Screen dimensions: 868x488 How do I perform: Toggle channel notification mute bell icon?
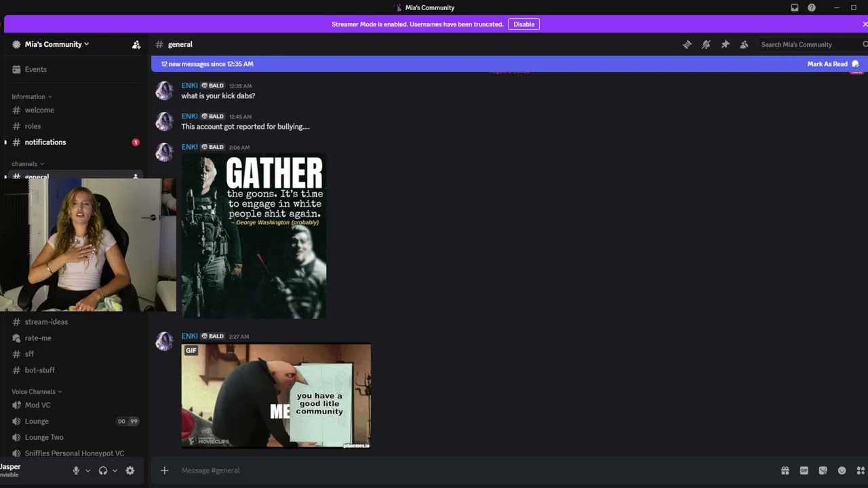(706, 44)
